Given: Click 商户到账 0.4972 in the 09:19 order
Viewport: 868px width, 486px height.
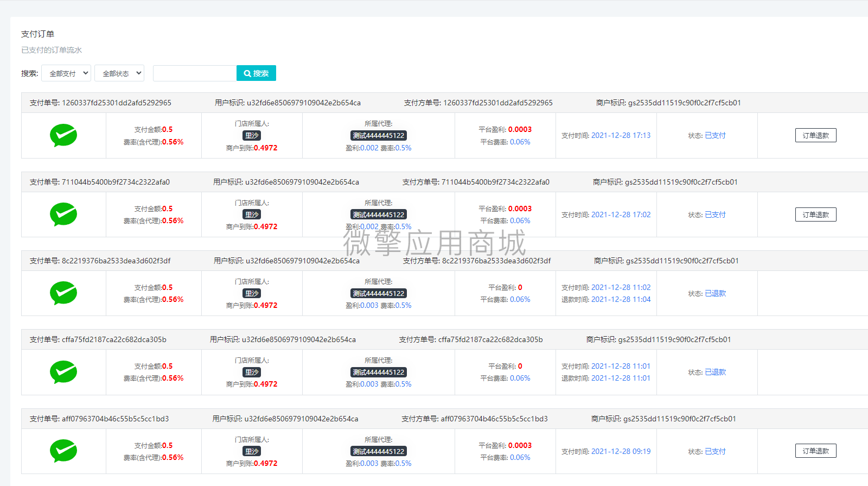Looking at the screenshot, I should click(252, 463).
